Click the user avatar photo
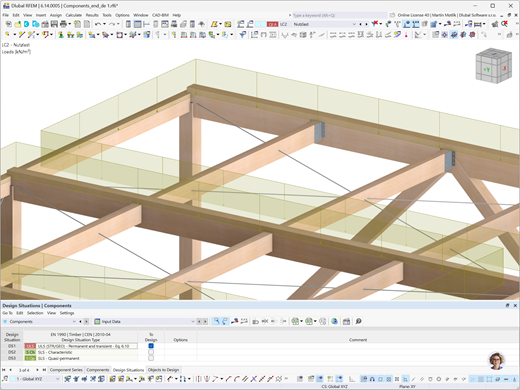The height and width of the screenshot is (390, 520). 497,361
